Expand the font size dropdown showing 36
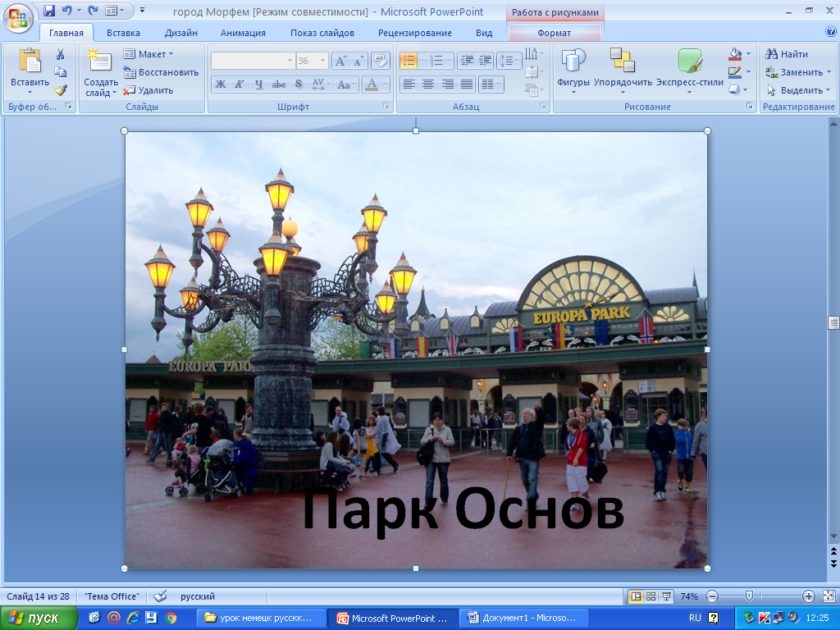Viewport: 840px width, 630px height. (x=322, y=61)
